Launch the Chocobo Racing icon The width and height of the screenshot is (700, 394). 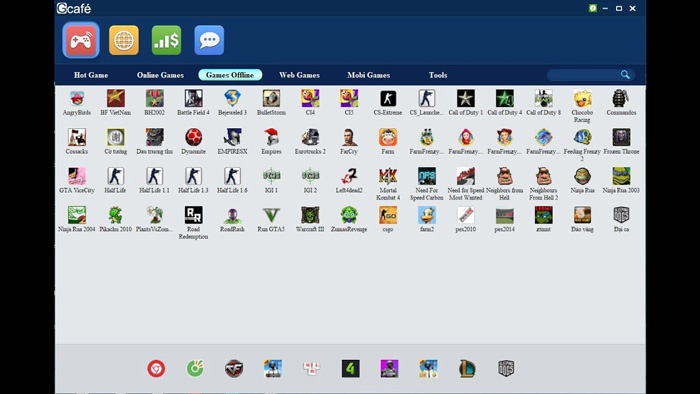(x=582, y=98)
